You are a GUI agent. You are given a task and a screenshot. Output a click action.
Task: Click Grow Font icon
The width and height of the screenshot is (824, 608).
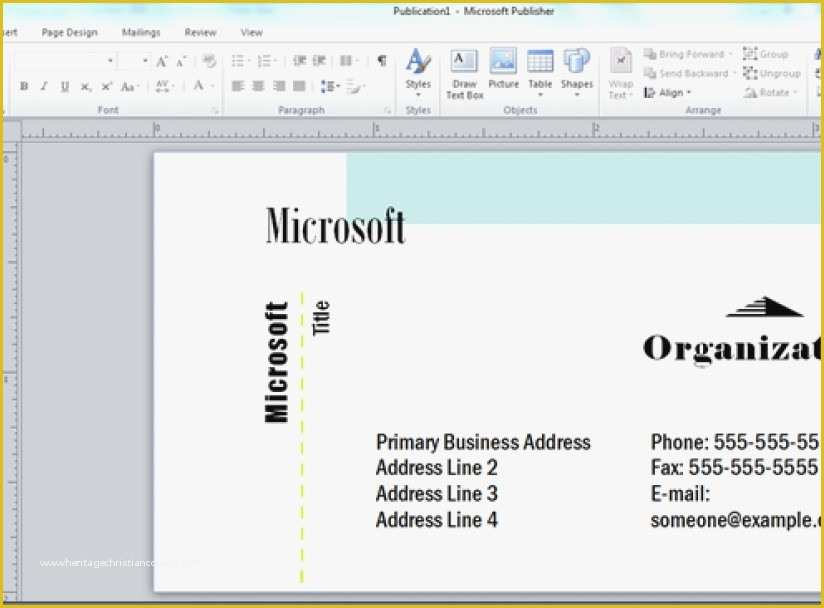point(162,61)
